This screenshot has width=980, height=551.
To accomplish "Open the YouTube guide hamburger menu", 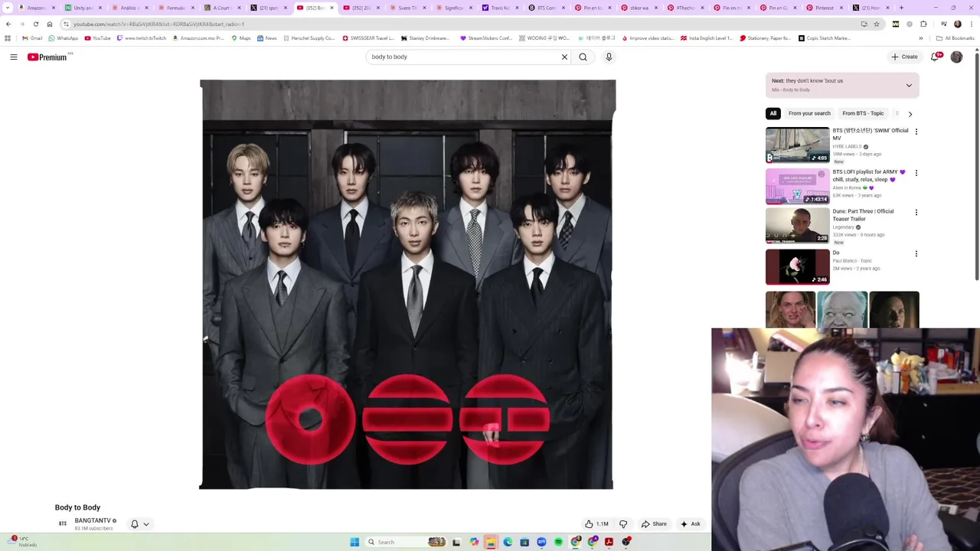I will [14, 57].
